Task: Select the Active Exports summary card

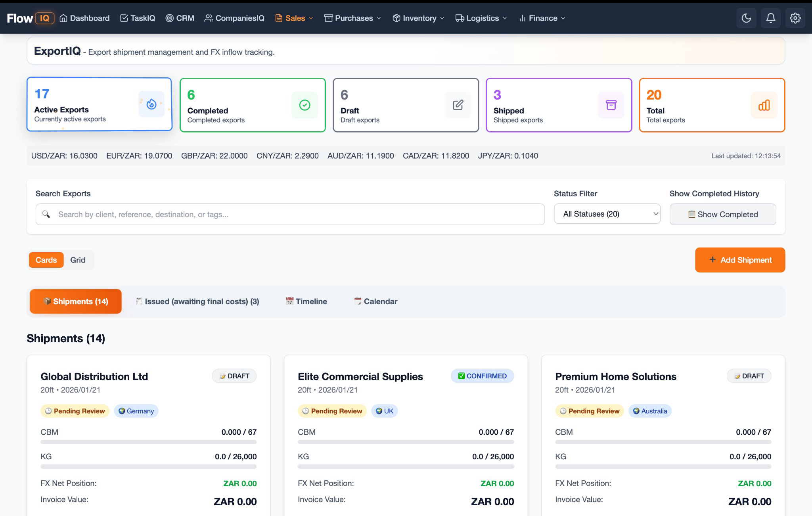Action: (99, 104)
